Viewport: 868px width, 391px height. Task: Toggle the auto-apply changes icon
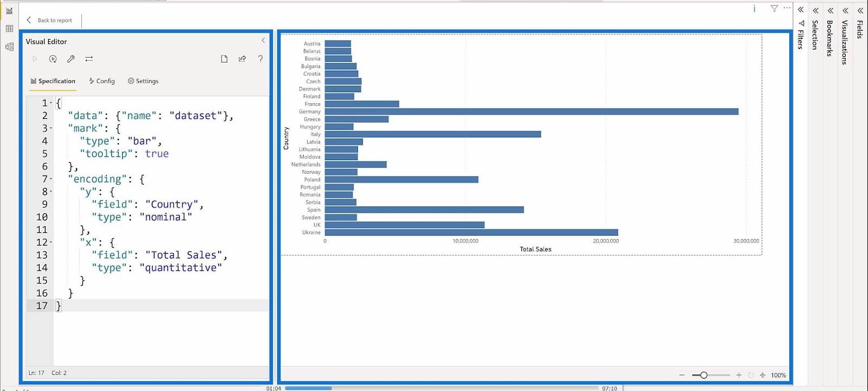tap(53, 59)
